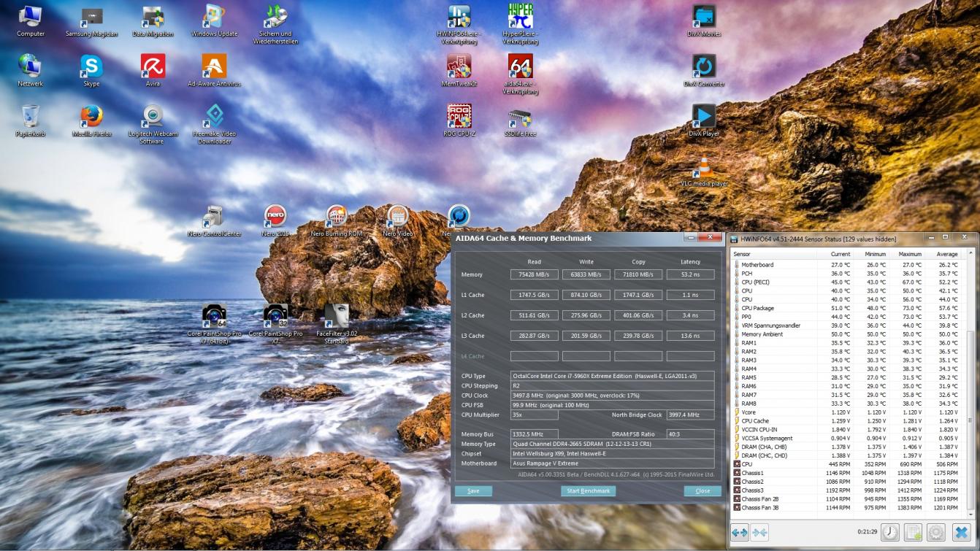This screenshot has height=551, width=980.
Task: Launch the HyperPI.exe shortcut
Action: tap(520, 23)
